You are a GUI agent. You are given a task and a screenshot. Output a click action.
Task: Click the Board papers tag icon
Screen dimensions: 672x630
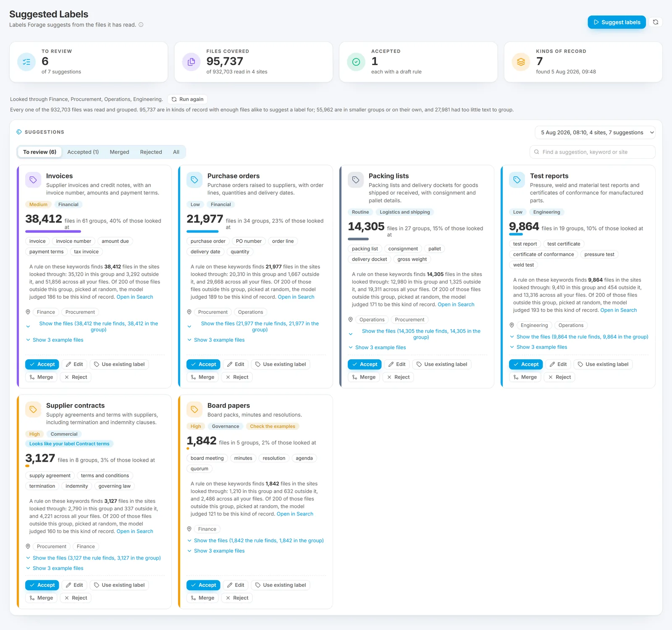(x=194, y=410)
